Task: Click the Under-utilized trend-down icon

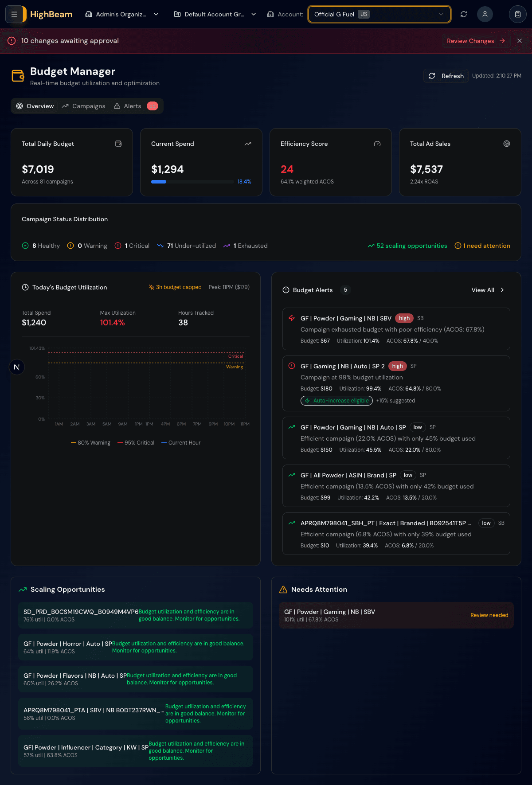Action: point(160,246)
